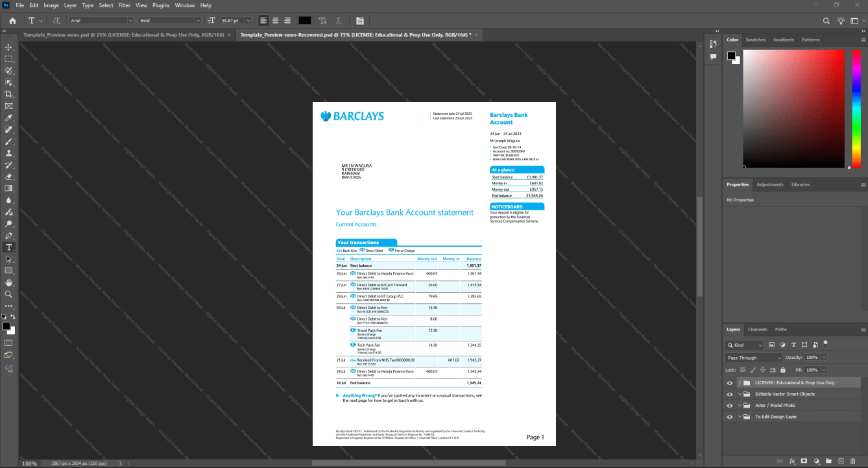The image size is (868, 468).
Task: Select the Rectangle shape tool
Action: pyautogui.click(x=8, y=271)
